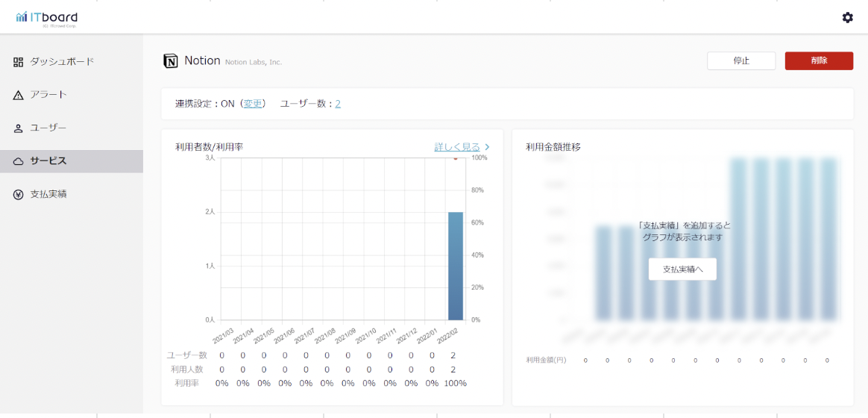Click the yen payment icon
Image resolution: width=868 pixels, height=418 pixels.
point(19,194)
